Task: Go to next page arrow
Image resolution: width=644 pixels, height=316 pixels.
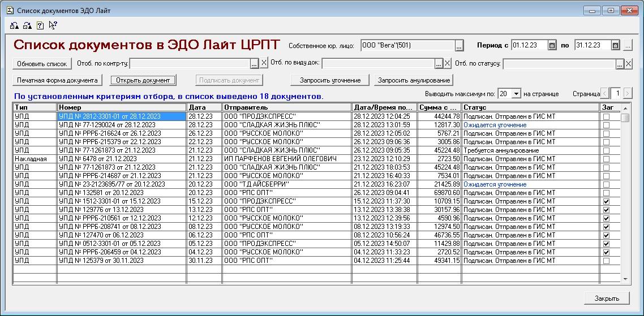Action: pos(628,94)
